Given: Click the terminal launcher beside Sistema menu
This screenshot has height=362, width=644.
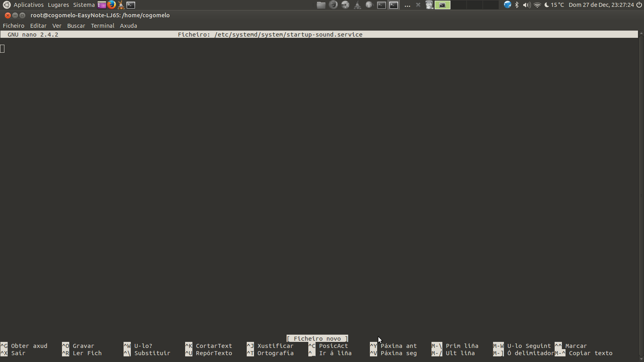Looking at the screenshot, I should tap(131, 5).
